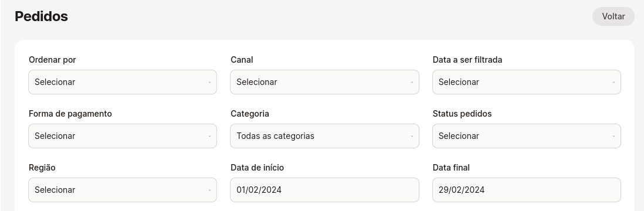The width and height of the screenshot is (644, 211).
Task: Open the Forma de pagamento dropdown
Action: [123, 136]
